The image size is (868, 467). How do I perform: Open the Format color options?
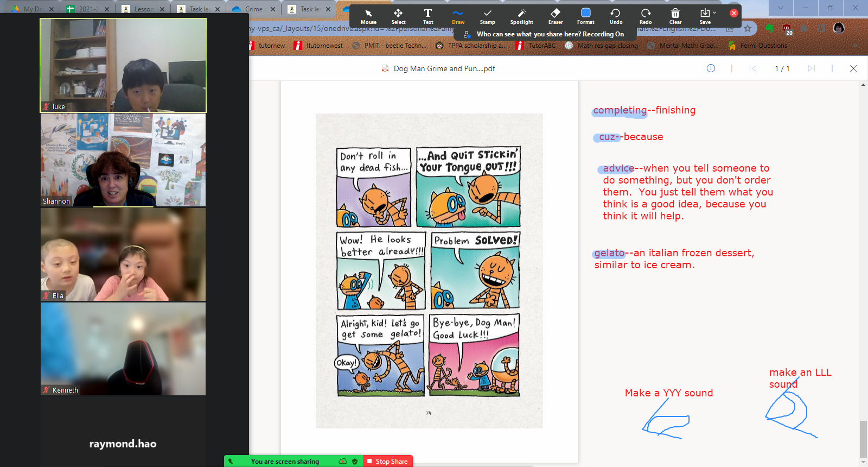pyautogui.click(x=585, y=16)
